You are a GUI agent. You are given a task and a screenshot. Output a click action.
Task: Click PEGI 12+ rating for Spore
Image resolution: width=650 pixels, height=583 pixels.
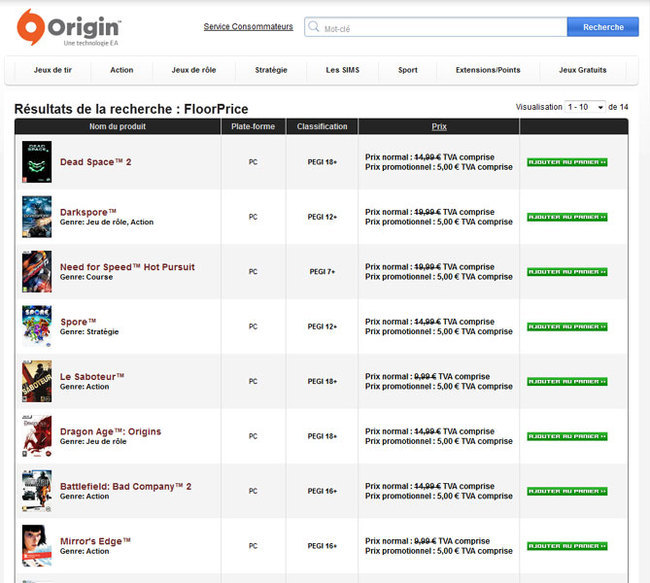tap(322, 327)
